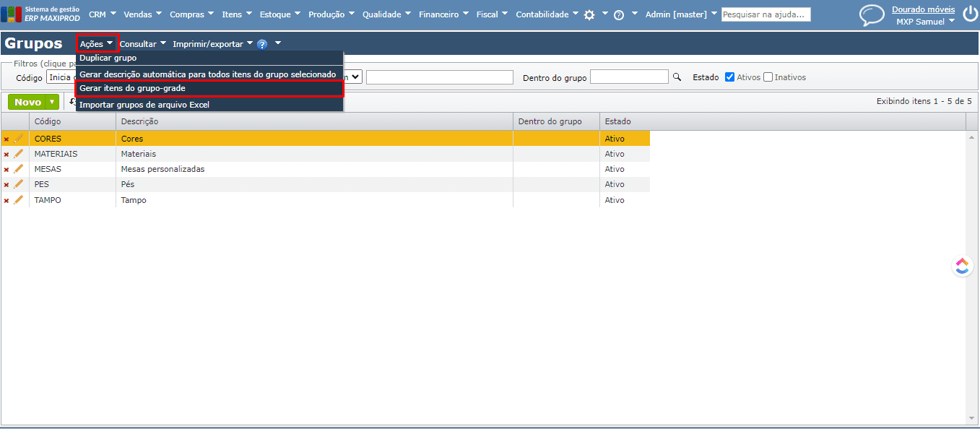Collapse the Ações menu
This screenshot has width=980, height=429.
coord(97,44)
